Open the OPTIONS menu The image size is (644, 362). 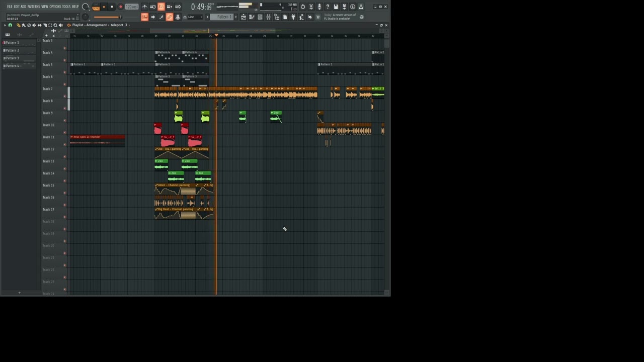[55, 7]
